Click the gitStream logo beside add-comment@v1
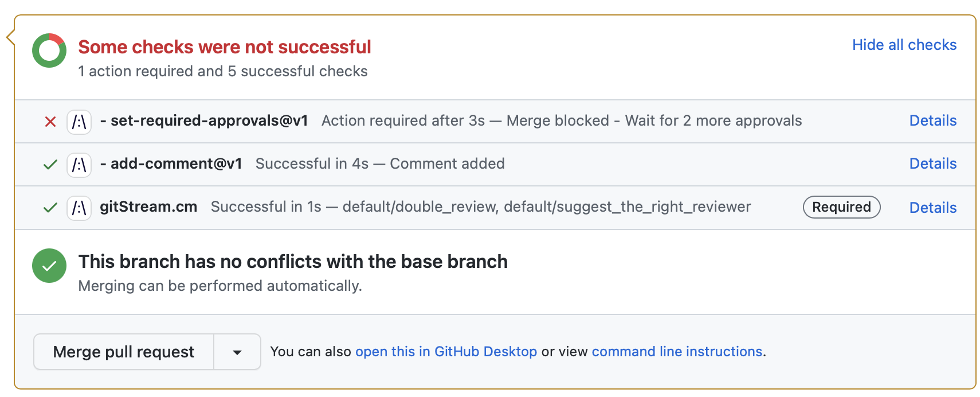Image resolution: width=980 pixels, height=397 pixels. [79, 165]
